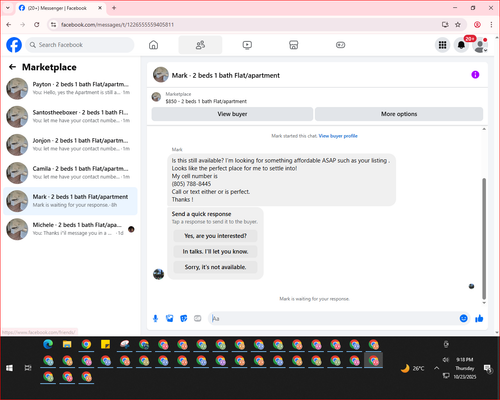Go to the Home feed icon
Image resolution: width=500 pixels, height=400 pixels.
(x=153, y=45)
